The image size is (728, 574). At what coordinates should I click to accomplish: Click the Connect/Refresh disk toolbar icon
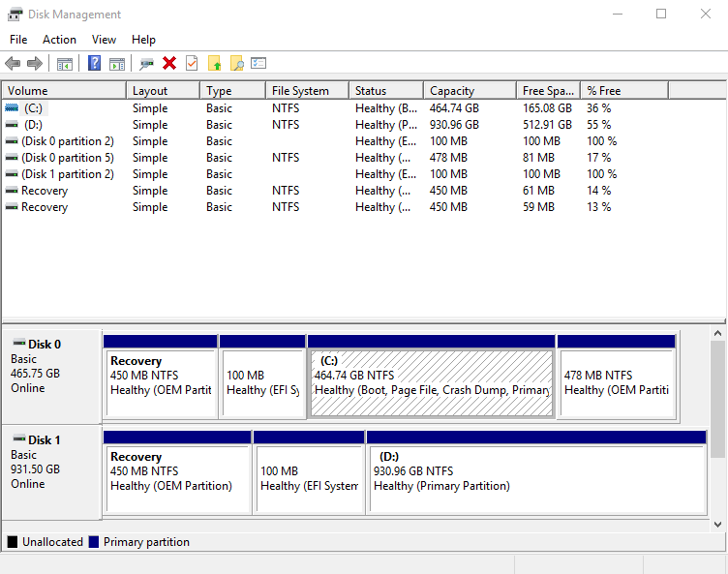[x=147, y=64]
